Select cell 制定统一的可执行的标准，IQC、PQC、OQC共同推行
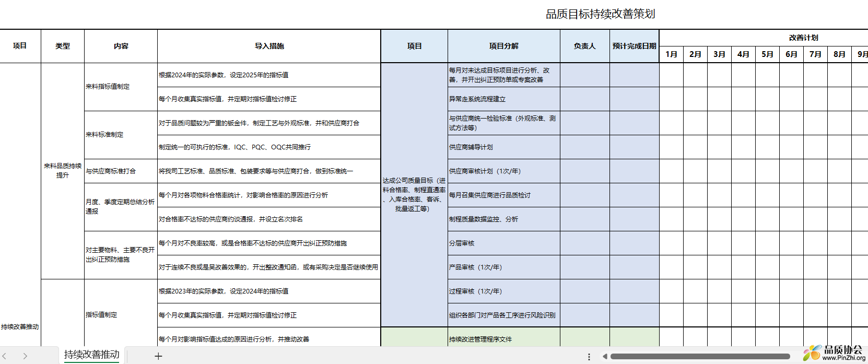 (269, 147)
